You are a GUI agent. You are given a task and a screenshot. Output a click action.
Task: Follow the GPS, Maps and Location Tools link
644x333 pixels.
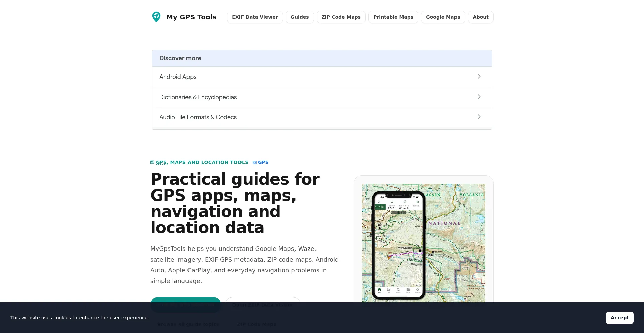[202, 162]
